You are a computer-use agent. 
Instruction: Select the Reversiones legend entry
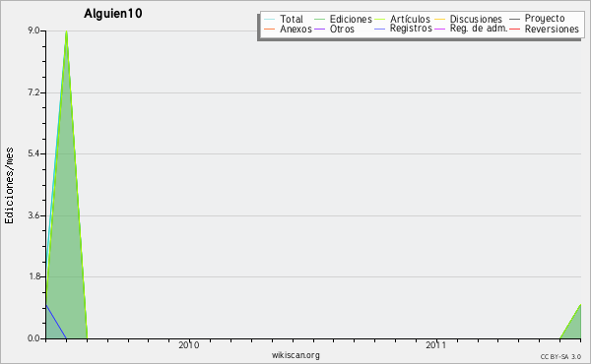click(552, 29)
